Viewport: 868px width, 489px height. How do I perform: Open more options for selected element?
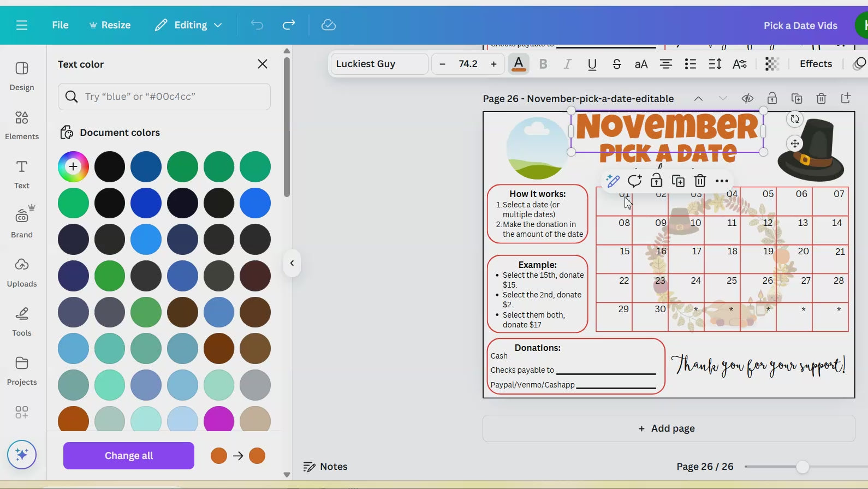pos(722,181)
